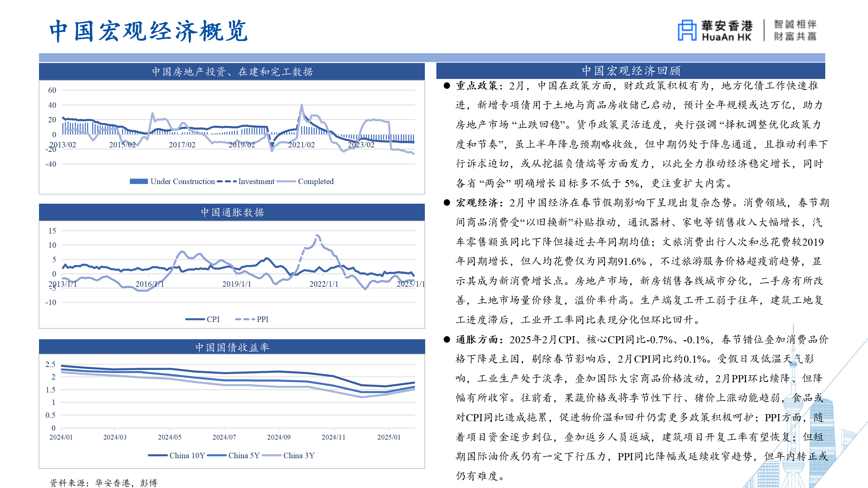Screen dimensions: 868x488
Task: Click the Investment legend label
Action: pyautogui.click(x=256, y=181)
